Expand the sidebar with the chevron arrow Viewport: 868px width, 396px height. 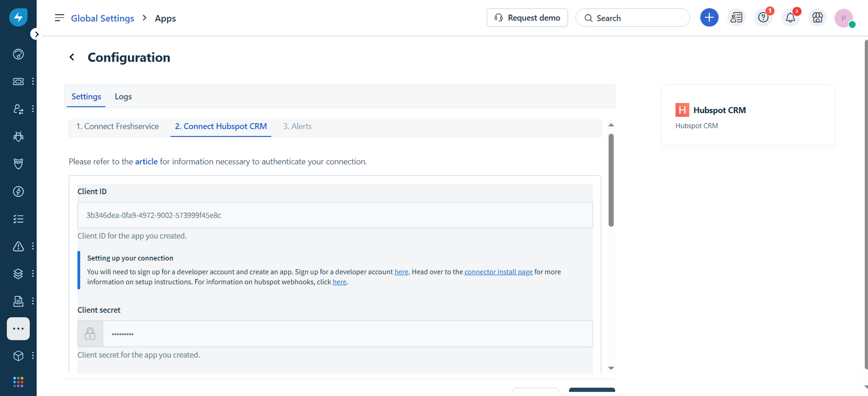[36, 34]
